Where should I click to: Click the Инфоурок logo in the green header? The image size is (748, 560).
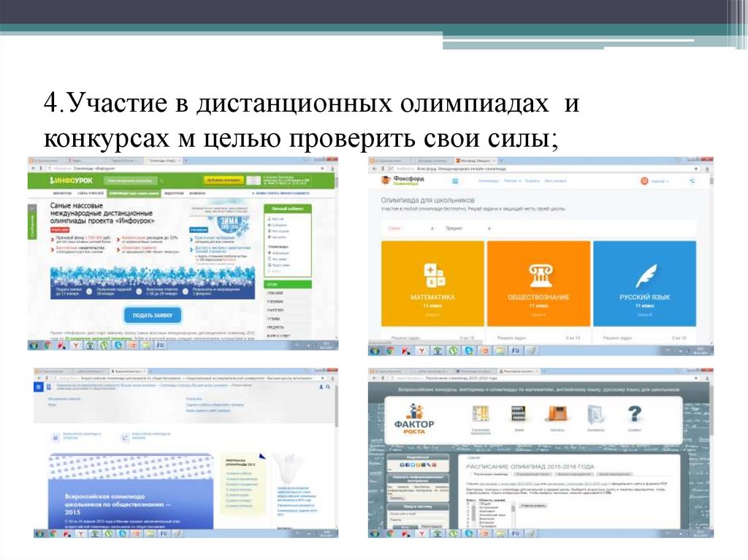[x=71, y=181]
